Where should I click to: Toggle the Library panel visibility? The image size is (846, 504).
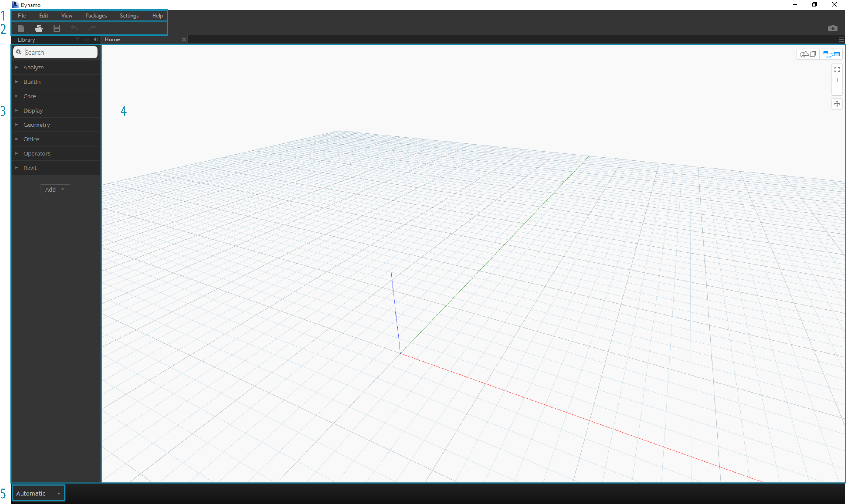(95, 39)
